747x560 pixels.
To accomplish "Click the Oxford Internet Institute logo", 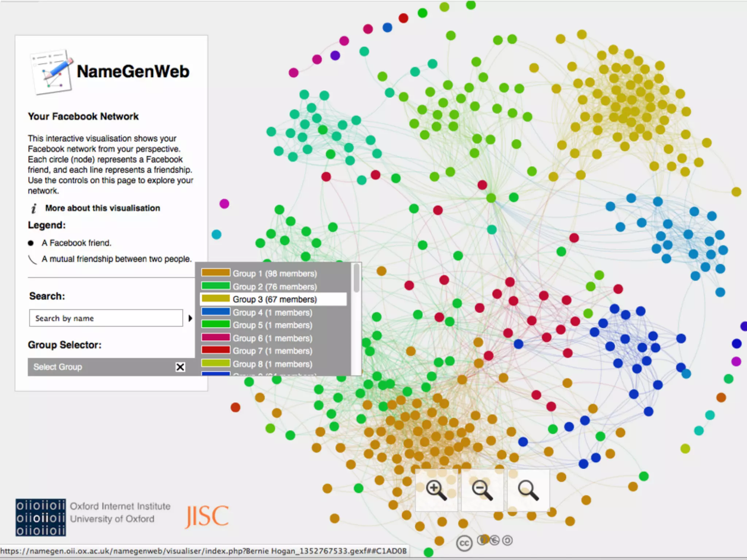I will tap(41, 517).
